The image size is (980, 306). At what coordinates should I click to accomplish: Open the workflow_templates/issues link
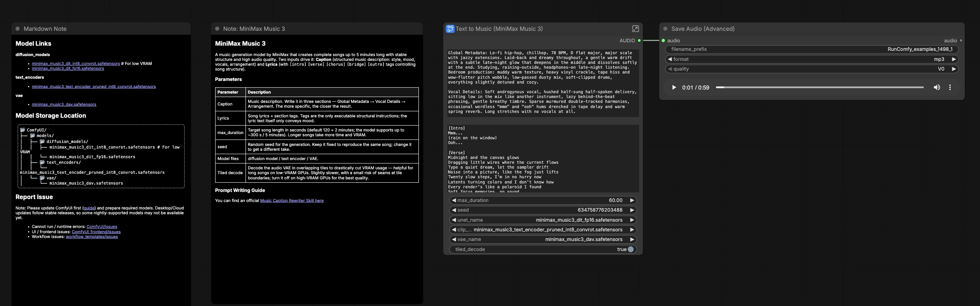point(92,237)
